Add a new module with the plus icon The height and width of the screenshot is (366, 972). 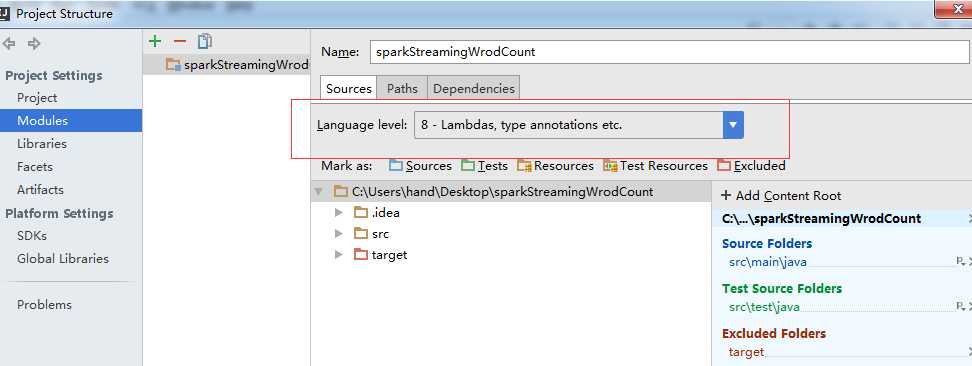[x=155, y=41]
